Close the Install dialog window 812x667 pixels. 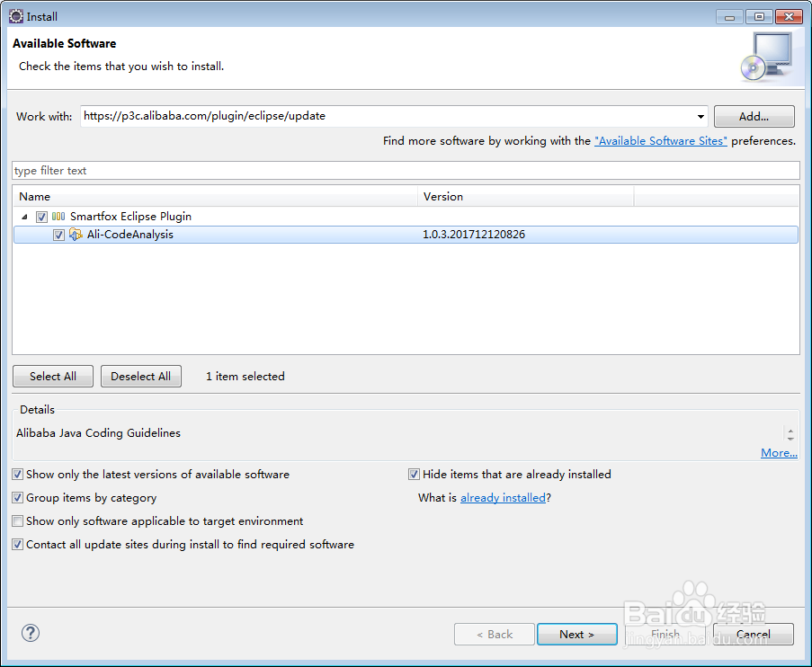pos(789,16)
